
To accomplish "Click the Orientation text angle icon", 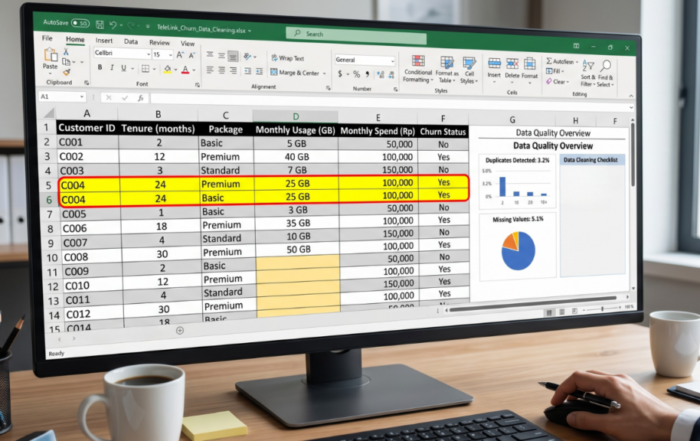I will 247,57.
